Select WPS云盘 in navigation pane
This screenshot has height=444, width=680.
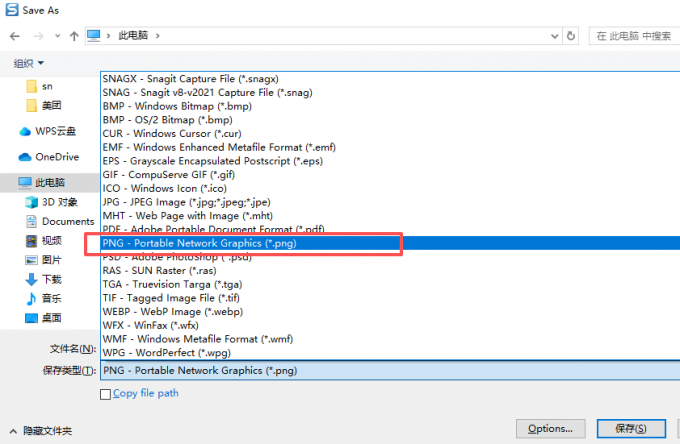[x=48, y=131]
